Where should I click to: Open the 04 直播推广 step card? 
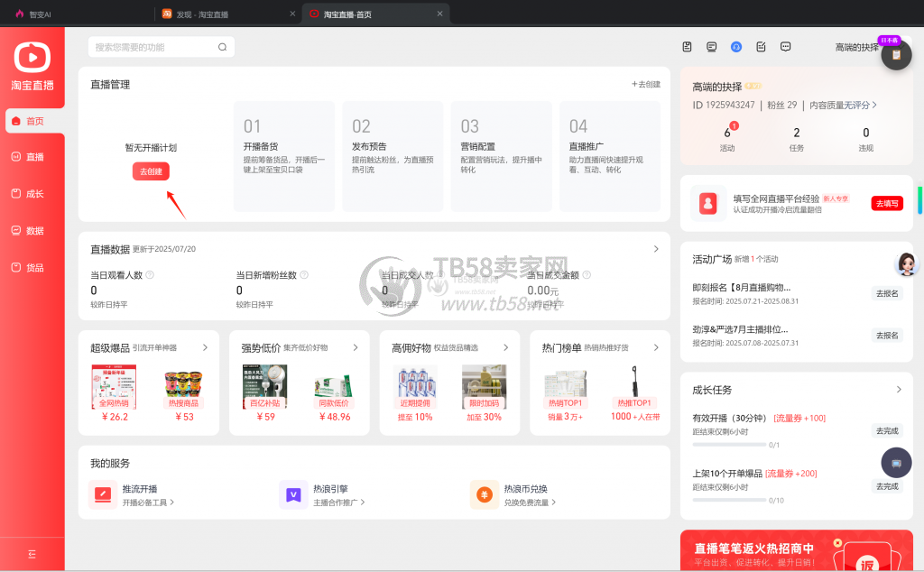pos(610,156)
